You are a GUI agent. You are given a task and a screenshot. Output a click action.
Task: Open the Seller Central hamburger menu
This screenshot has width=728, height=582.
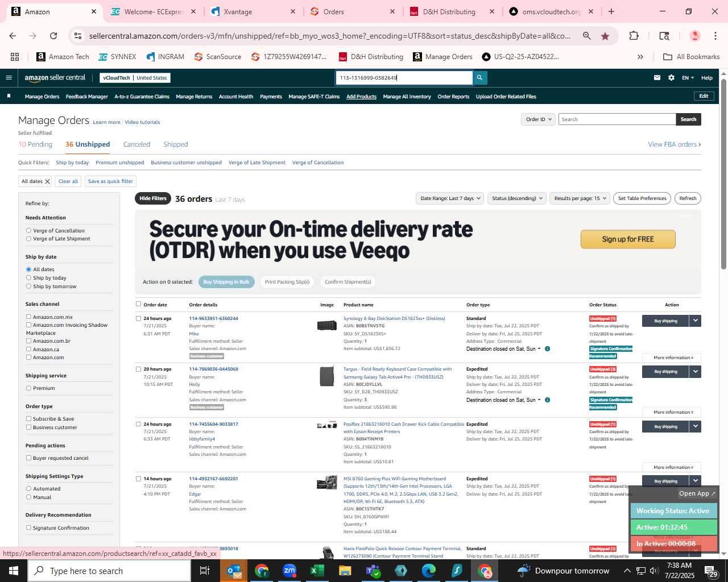[9, 78]
